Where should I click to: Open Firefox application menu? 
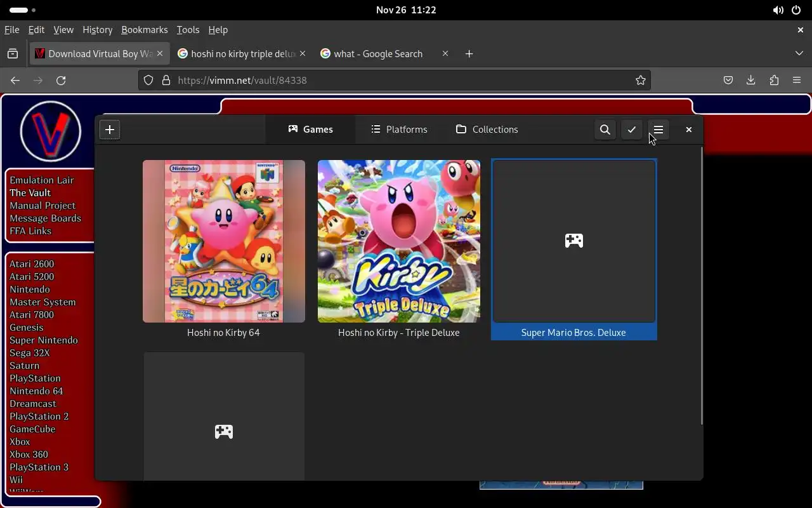click(797, 81)
